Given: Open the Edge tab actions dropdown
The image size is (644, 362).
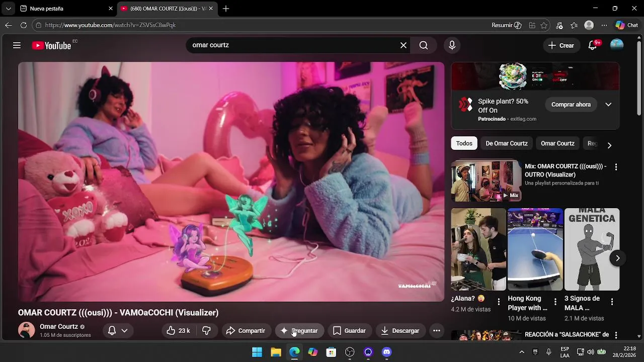Looking at the screenshot, I should pos(8,9).
